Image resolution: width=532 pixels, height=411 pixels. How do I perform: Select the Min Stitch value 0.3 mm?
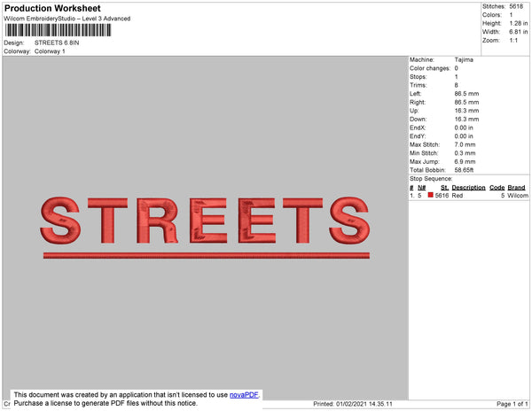coord(465,153)
